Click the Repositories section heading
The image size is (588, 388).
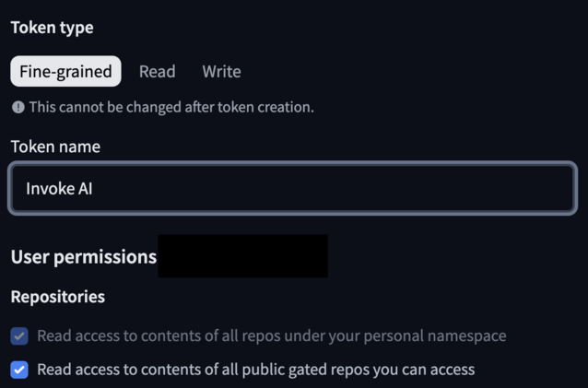click(57, 297)
